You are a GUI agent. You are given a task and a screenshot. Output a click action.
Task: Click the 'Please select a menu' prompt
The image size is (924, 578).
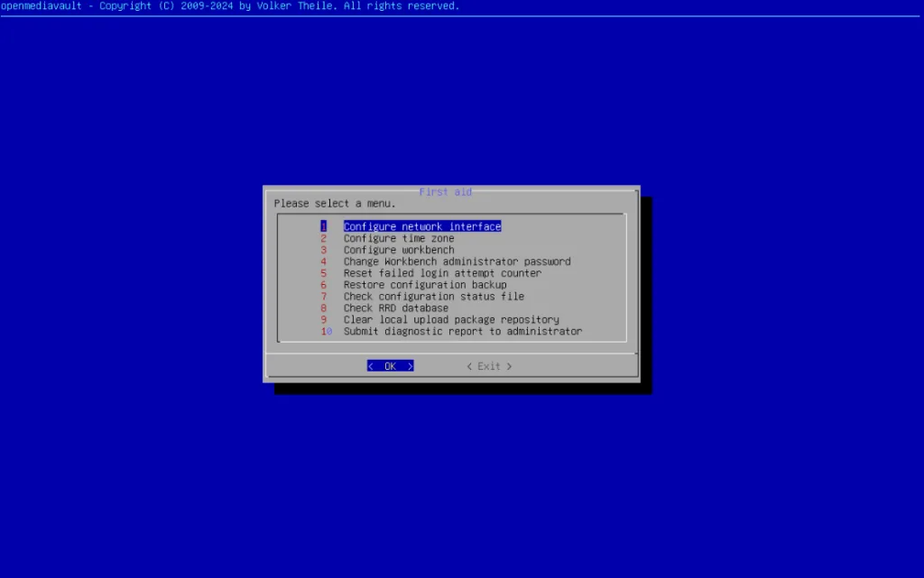335,204
